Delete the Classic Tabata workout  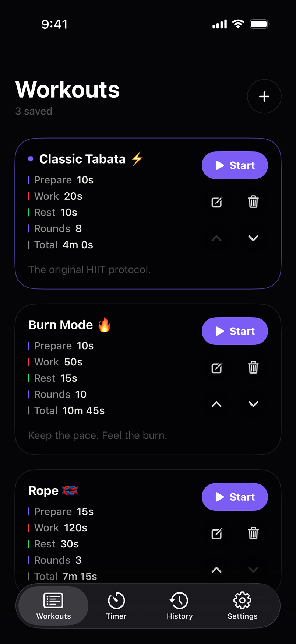click(253, 202)
